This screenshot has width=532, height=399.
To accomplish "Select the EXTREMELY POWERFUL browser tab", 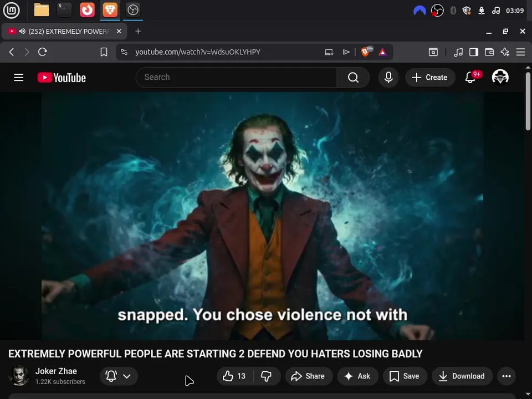I will [x=64, y=31].
